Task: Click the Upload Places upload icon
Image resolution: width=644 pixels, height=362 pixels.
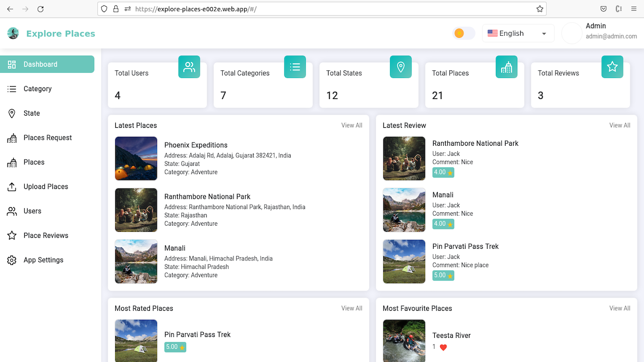Action: click(x=12, y=187)
